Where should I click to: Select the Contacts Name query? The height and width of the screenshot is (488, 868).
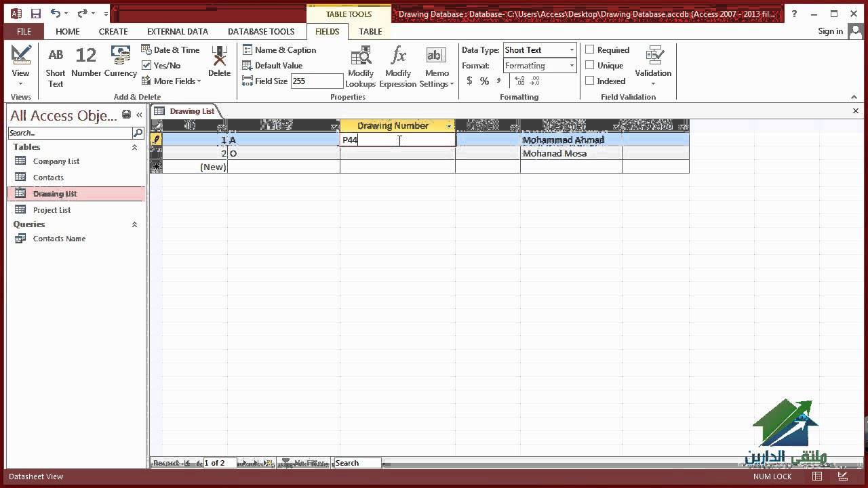[x=59, y=239]
